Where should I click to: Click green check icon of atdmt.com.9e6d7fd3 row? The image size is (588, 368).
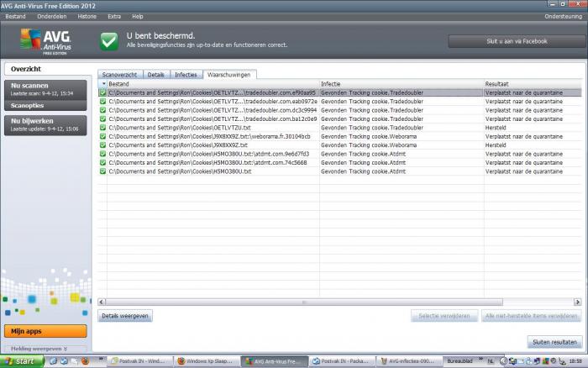point(102,154)
